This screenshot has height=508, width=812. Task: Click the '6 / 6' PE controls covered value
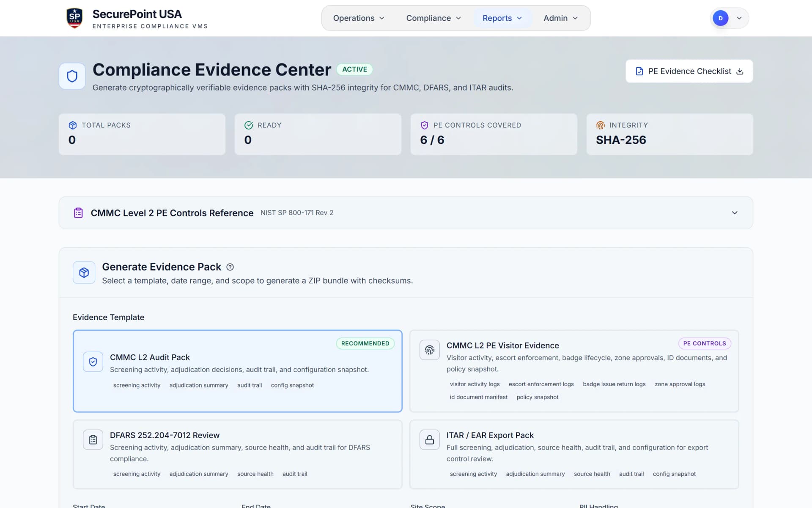click(432, 140)
